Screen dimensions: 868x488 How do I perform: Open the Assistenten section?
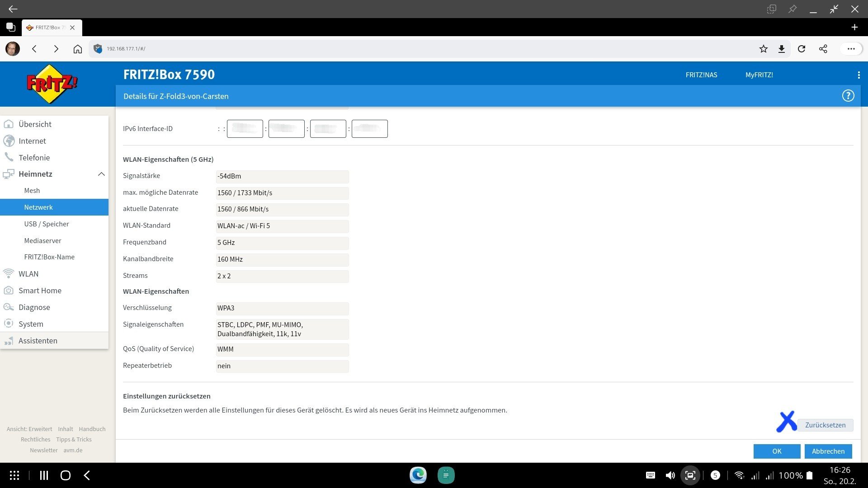coord(54,341)
